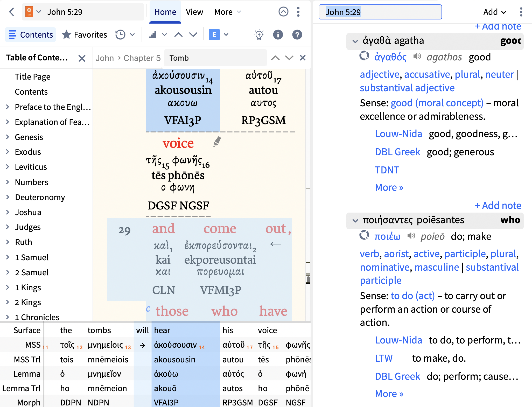Click the Tomb search field
Screen dimensions: 532x407
(215, 58)
